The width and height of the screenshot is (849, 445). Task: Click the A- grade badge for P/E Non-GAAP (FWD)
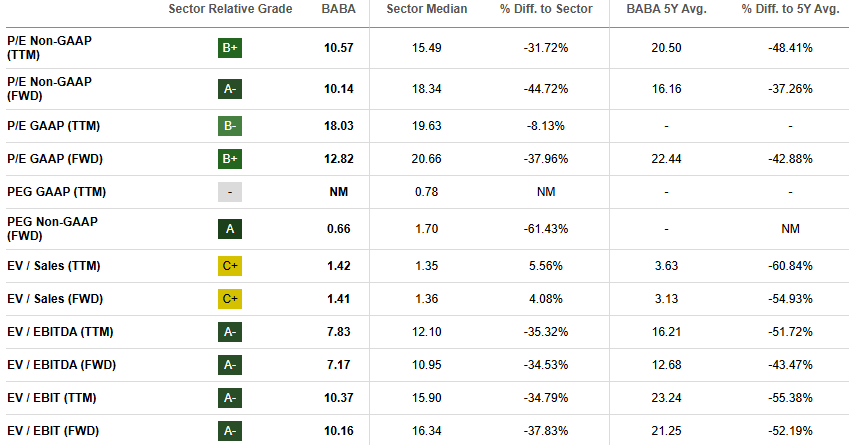pyautogui.click(x=230, y=89)
